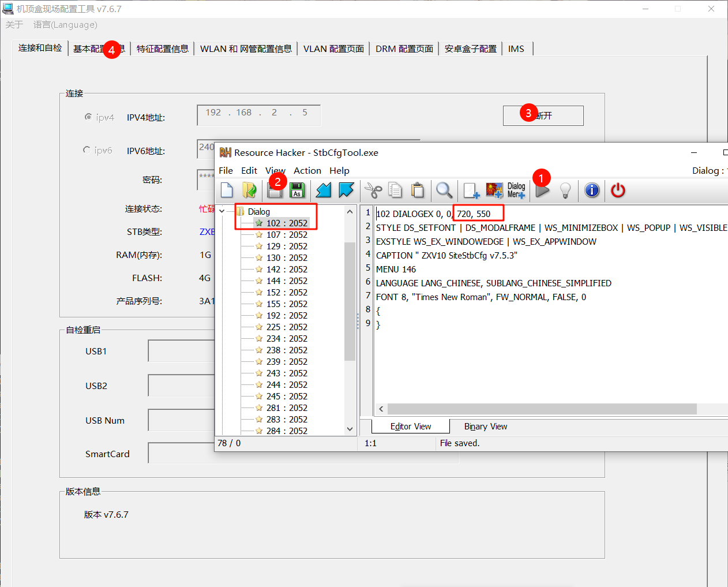The height and width of the screenshot is (587, 728).
Task: Open the Action menu in Resource Hacker
Action: coord(307,170)
